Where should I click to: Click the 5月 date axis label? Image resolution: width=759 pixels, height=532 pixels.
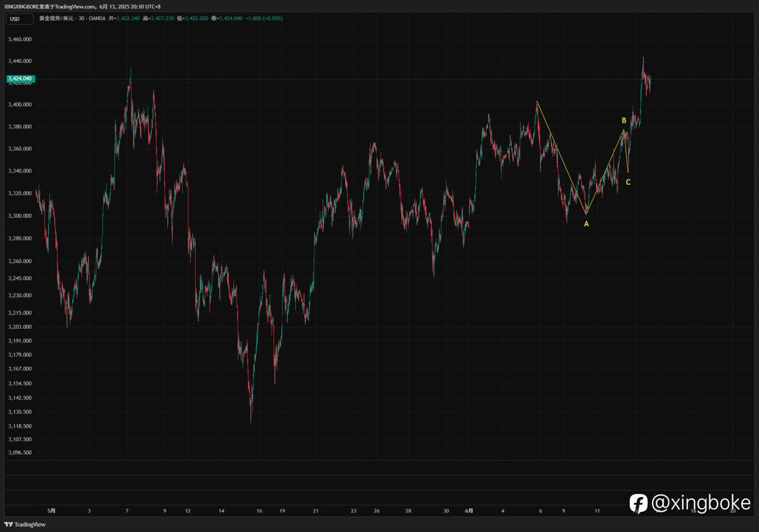52,511
